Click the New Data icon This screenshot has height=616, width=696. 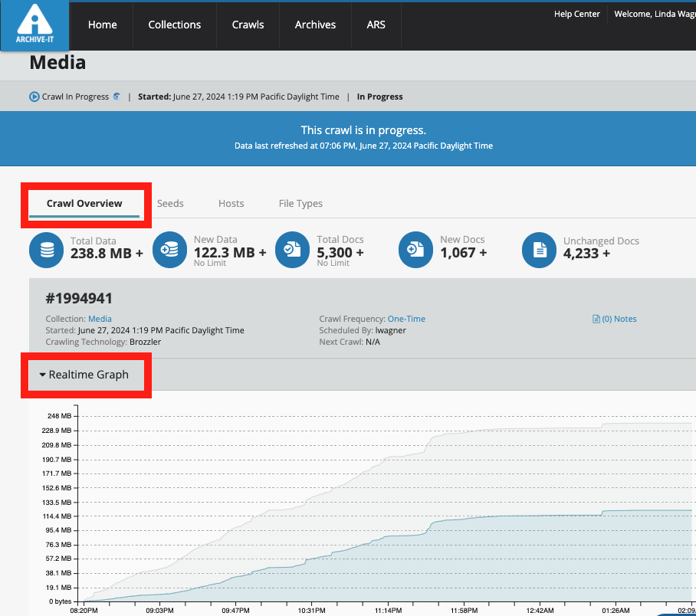click(170, 250)
